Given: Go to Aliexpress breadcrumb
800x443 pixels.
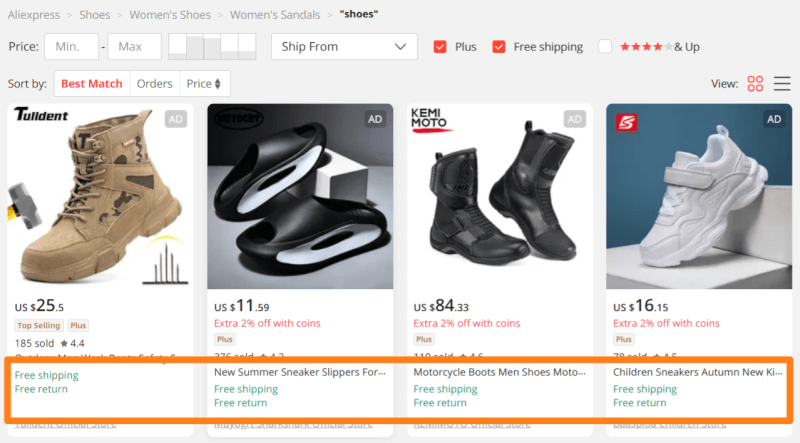Looking at the screenshot, I should (x=34, y=15).
